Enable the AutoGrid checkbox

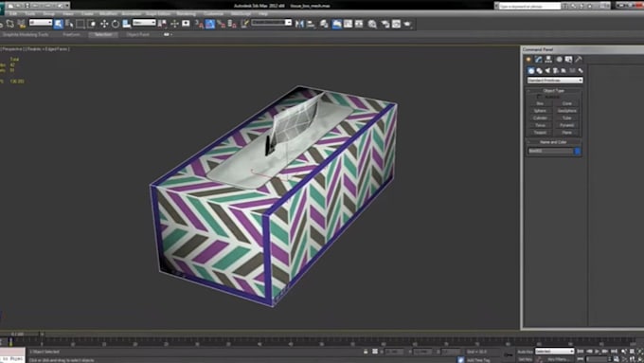[x=539, y=97]
